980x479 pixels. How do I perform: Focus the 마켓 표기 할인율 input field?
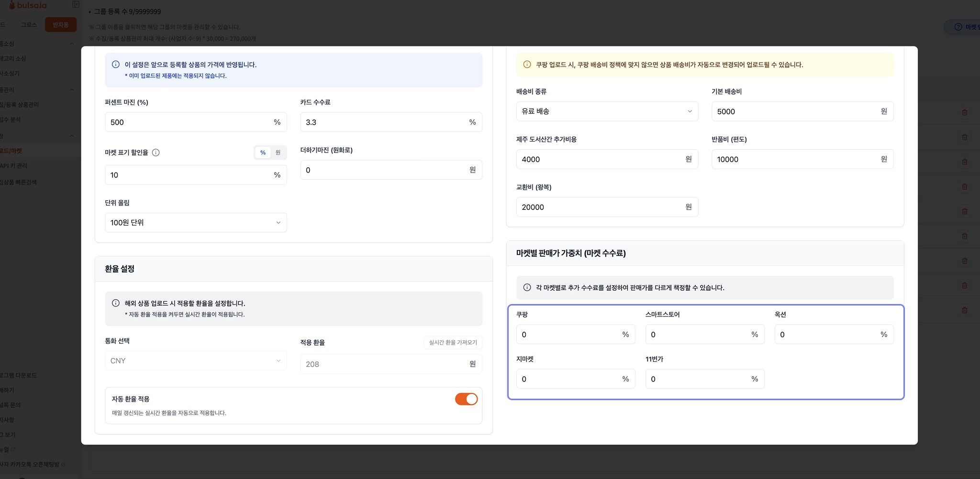pyautogui.click(x=196, y=175)
